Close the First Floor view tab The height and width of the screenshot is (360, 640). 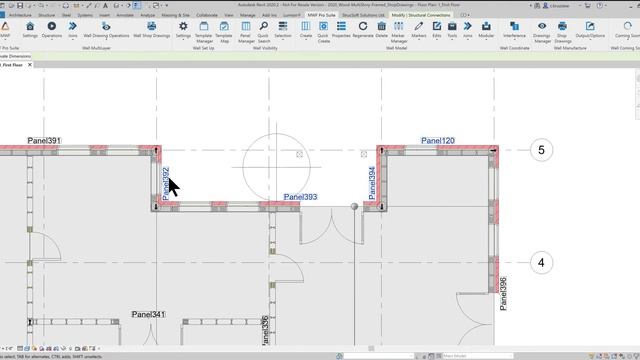30,65
